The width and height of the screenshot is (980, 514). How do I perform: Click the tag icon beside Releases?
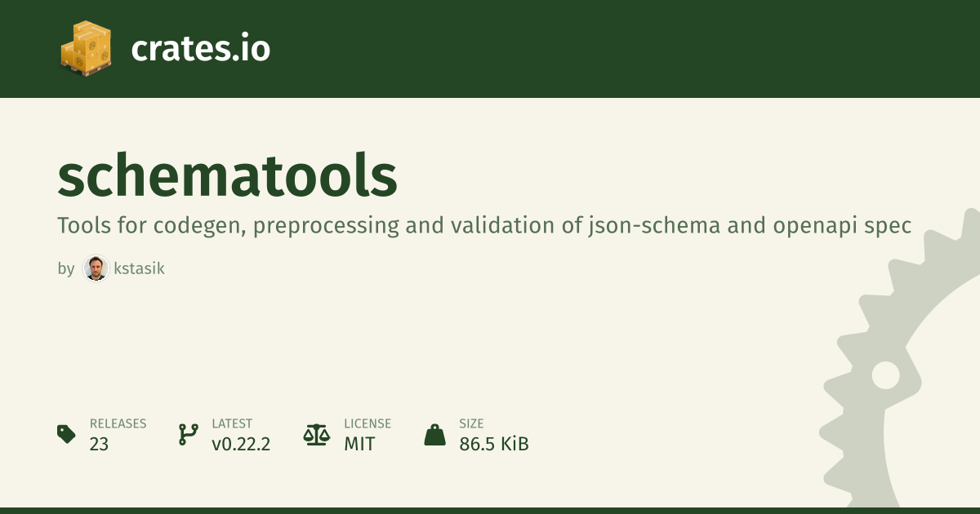coord(66,434)
